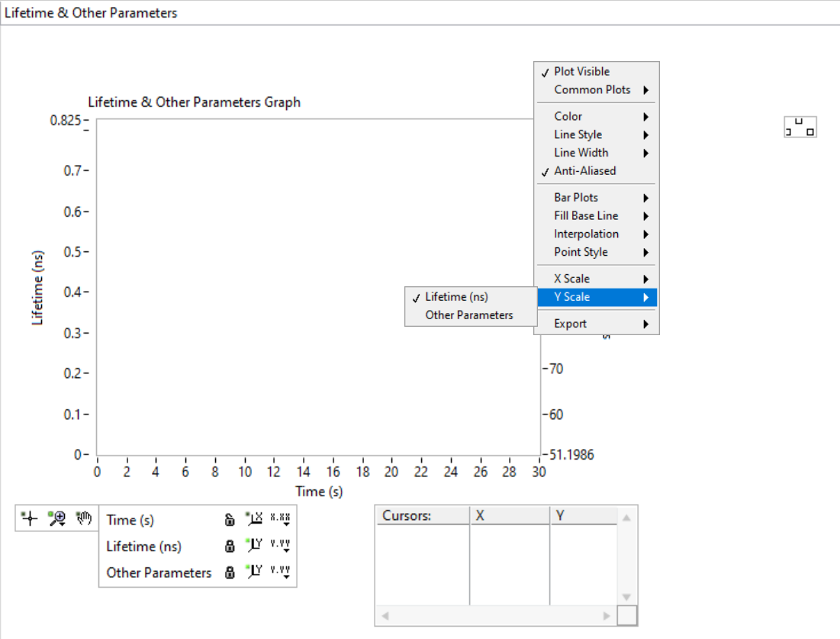The image size is (840, 639).
Task: Open the Interpolation submenu
Action: (597, 234)
